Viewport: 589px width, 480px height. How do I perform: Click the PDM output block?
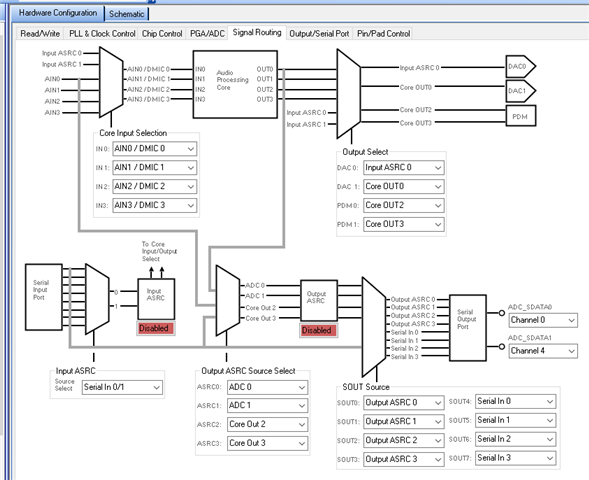click(521, 116)
